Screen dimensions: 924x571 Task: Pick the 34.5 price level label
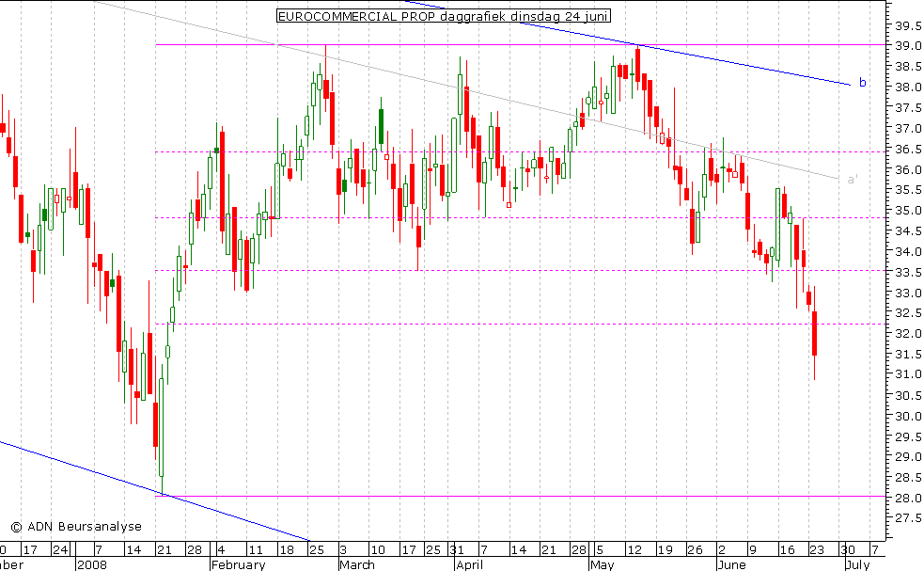pos(908,231)
